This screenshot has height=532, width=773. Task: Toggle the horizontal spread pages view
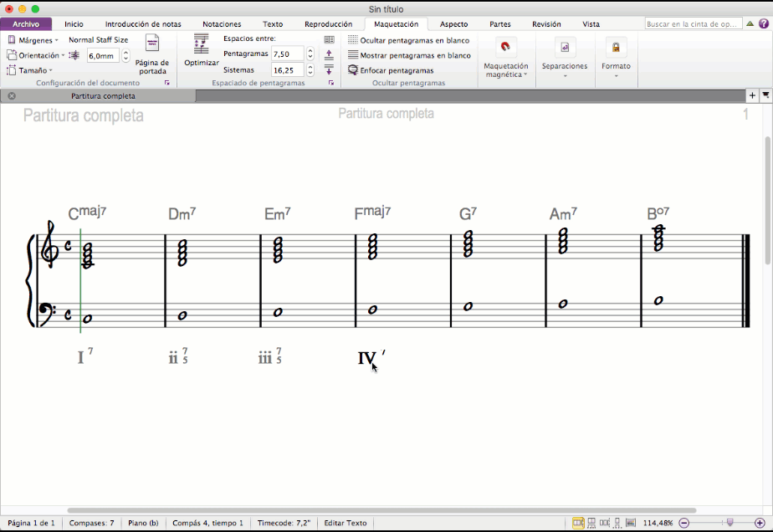tap(578, 523)
